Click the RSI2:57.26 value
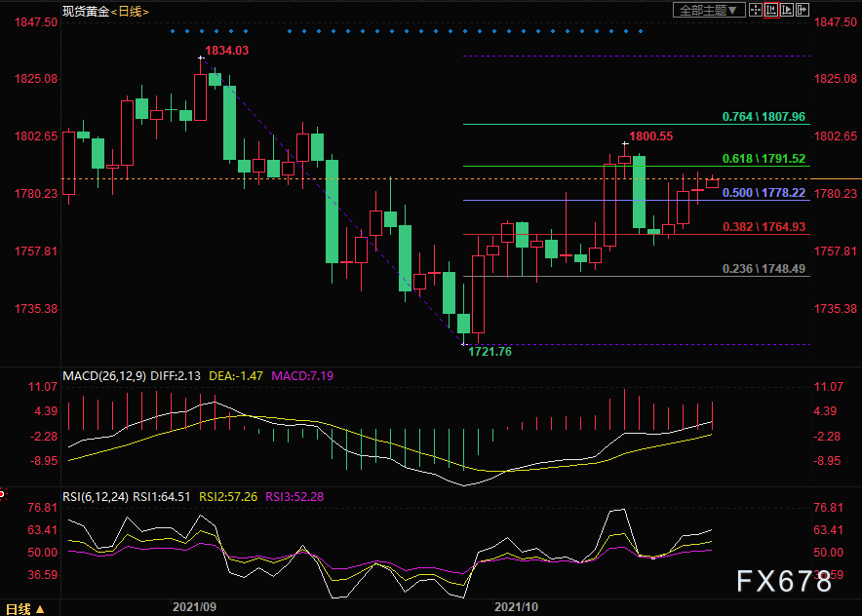 click(x=228, y=497)
